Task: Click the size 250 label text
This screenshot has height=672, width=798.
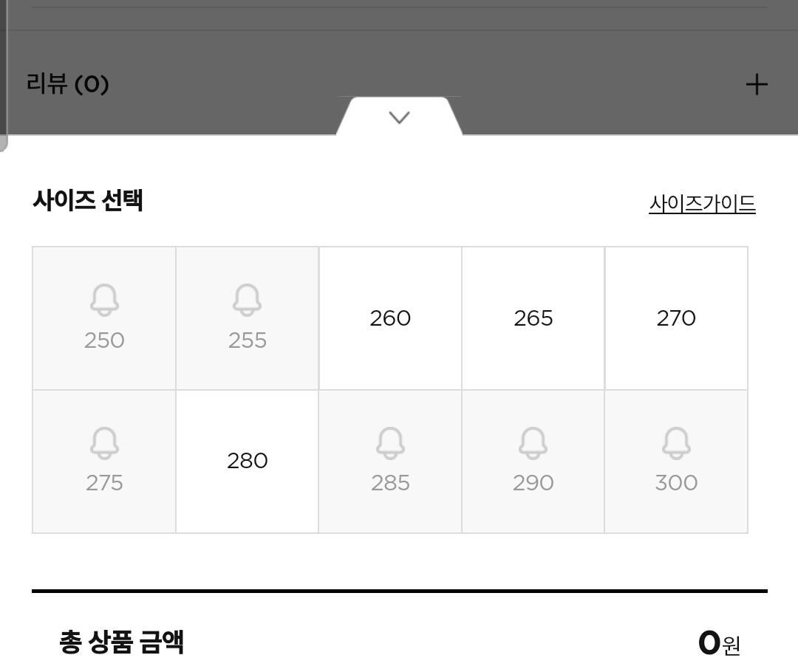Action: click(104, 340)
